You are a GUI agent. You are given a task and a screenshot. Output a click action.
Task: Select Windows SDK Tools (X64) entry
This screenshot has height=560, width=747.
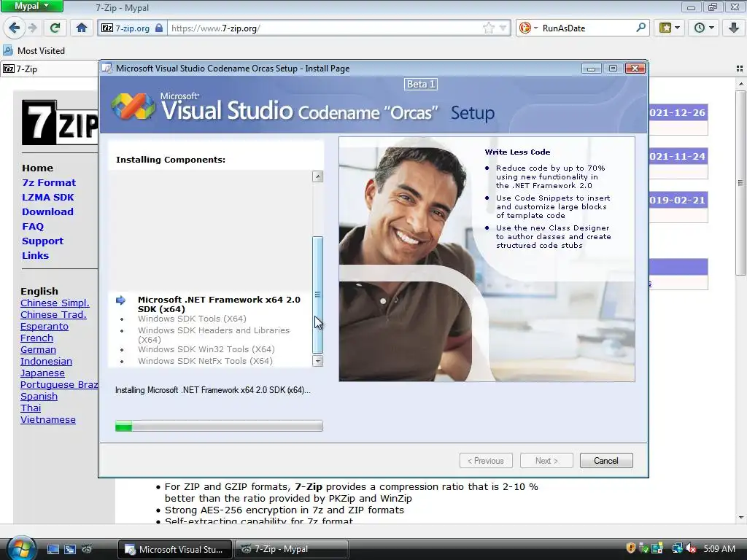192,319
